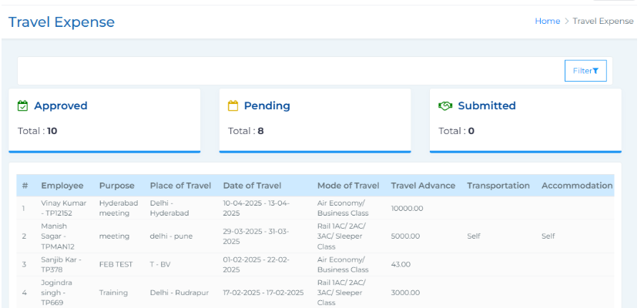
Task: Click the Sanjib Kar - TP378 employee cell
Action: 60,264
